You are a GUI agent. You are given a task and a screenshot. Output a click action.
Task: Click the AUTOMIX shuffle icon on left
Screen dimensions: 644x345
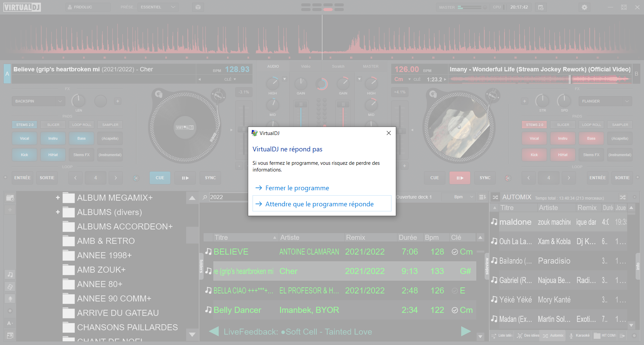[x=495, y=197]
